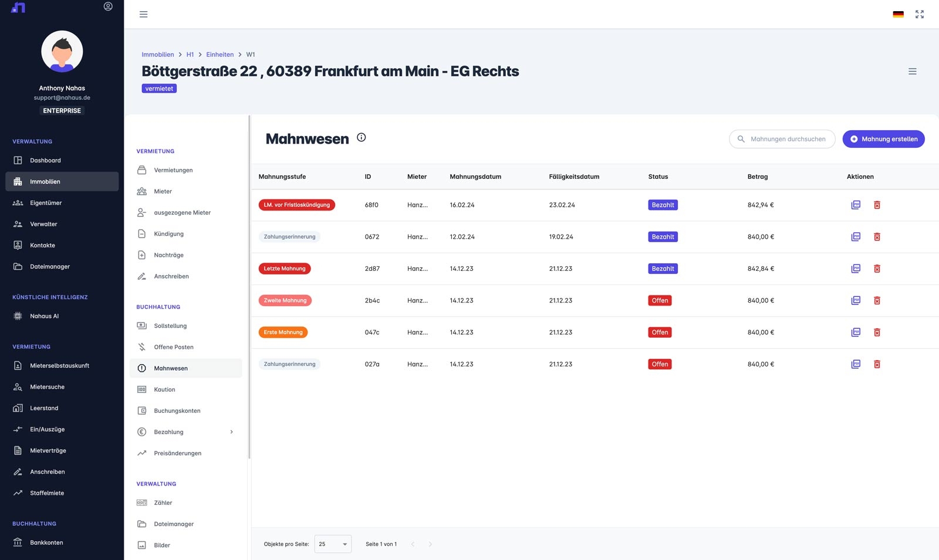The width and height of the screenshot is (939, 560).
Task: Click the info icon beside Mahnwesen
Action: [362, 137]
